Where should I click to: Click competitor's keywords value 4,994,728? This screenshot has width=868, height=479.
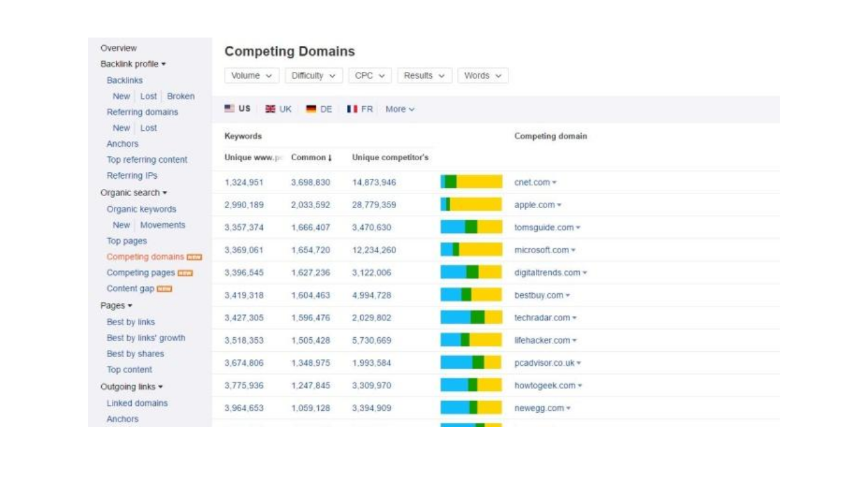(372, 296)
